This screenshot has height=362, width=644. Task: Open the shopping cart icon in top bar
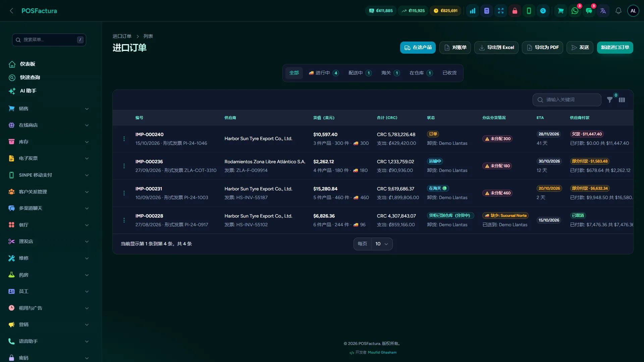[x=560, y=11]
